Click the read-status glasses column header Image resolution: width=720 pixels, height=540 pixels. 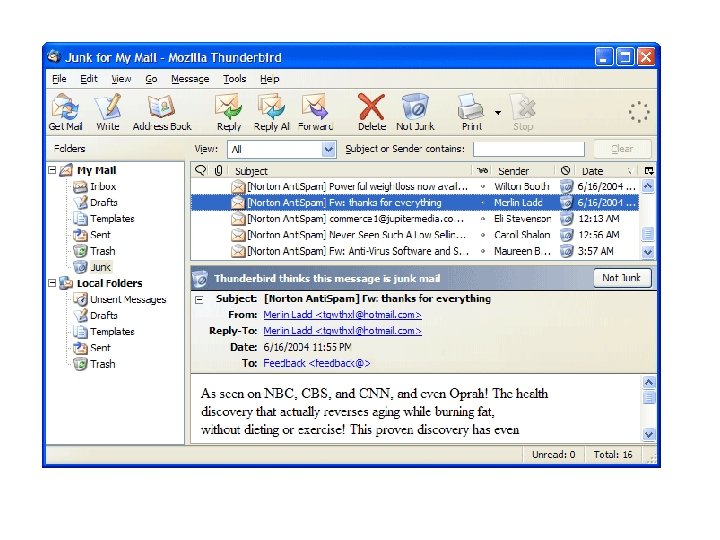click(482, 171)
